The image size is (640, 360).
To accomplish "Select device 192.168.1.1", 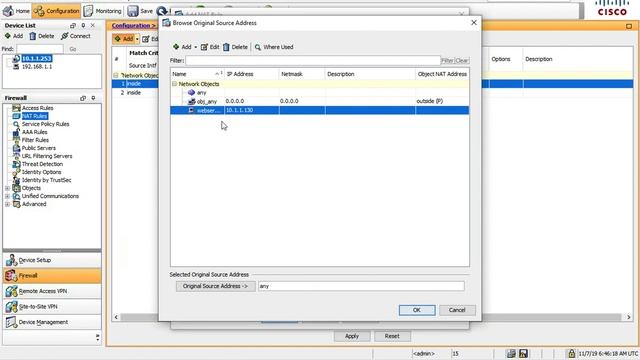I will (x=37, y=66).
